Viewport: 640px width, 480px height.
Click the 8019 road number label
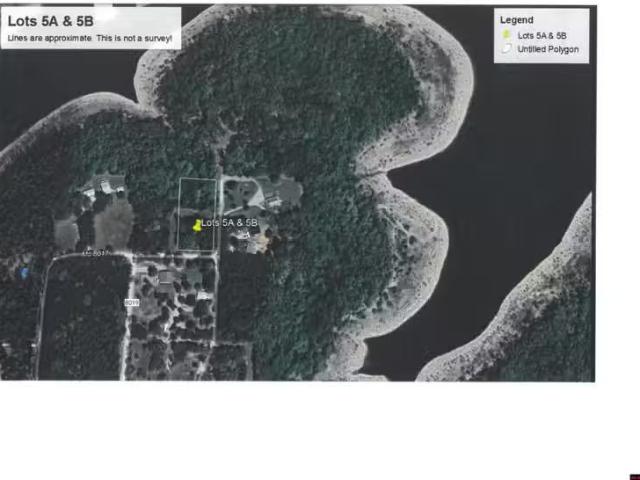click(x=132, y=301)
